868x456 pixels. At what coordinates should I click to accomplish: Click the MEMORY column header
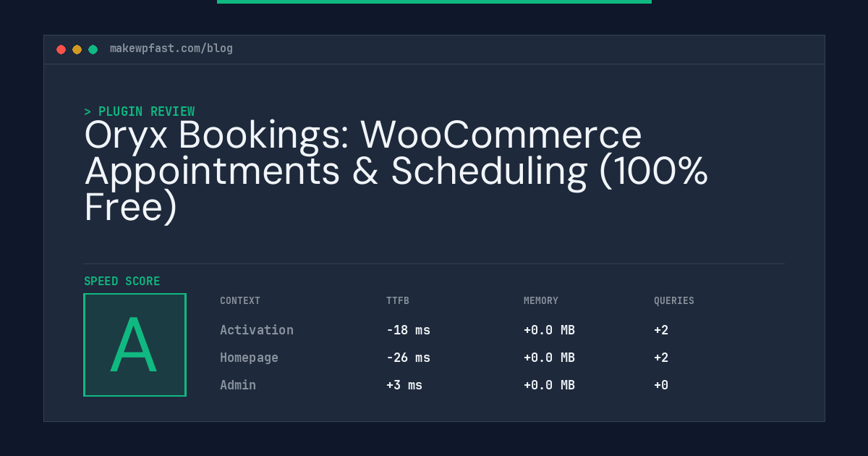541,300
